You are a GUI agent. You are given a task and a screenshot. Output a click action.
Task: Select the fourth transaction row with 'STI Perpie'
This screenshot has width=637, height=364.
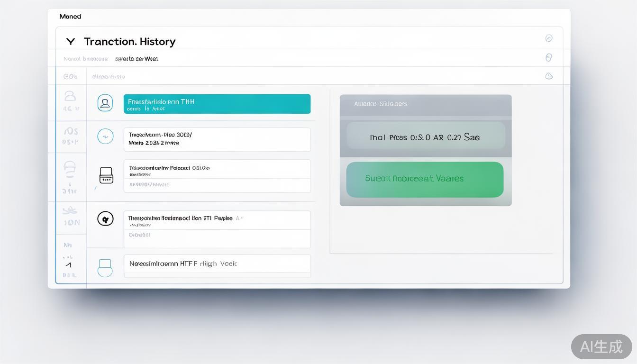coord(217,220)
